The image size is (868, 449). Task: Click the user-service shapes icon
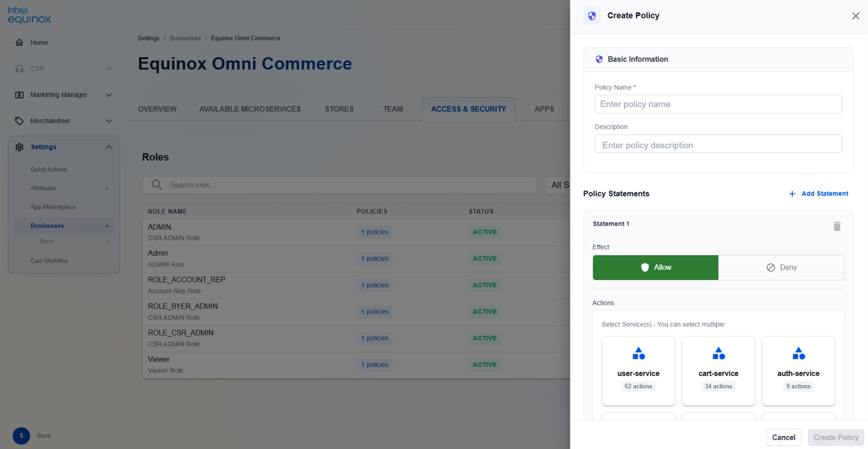(x=638, y=354)
